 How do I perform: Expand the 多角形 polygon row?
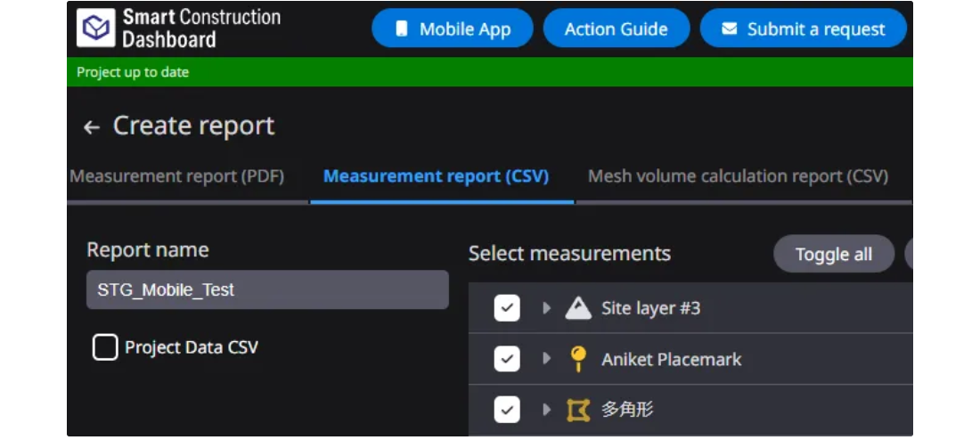tap(547, 410)
